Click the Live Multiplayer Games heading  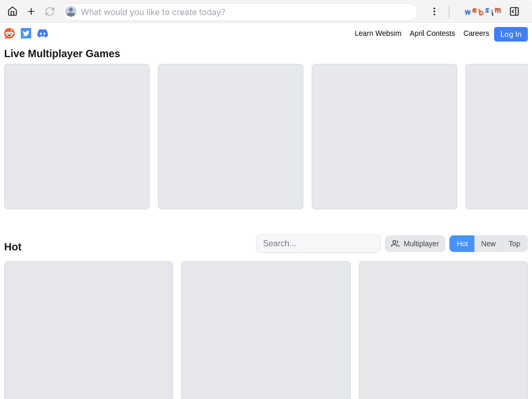62,54
